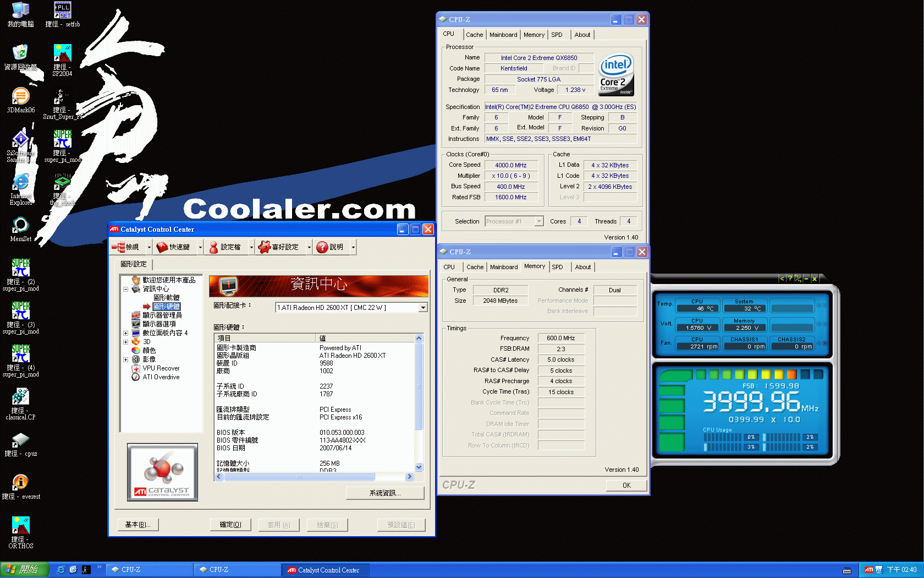This screenshot has width=924, height=578.
Task: Click scroll-down arrow of 圖形硬體 table
Action: [419, 467]
